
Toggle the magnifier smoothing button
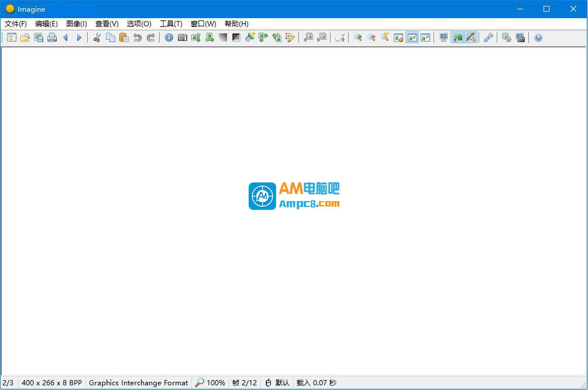pos(470,37)
